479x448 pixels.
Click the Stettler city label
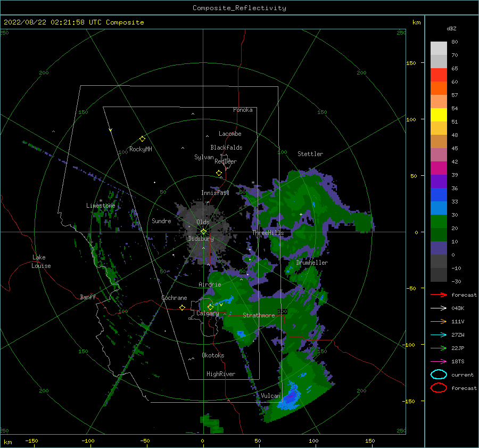click(x=310, y=154)
